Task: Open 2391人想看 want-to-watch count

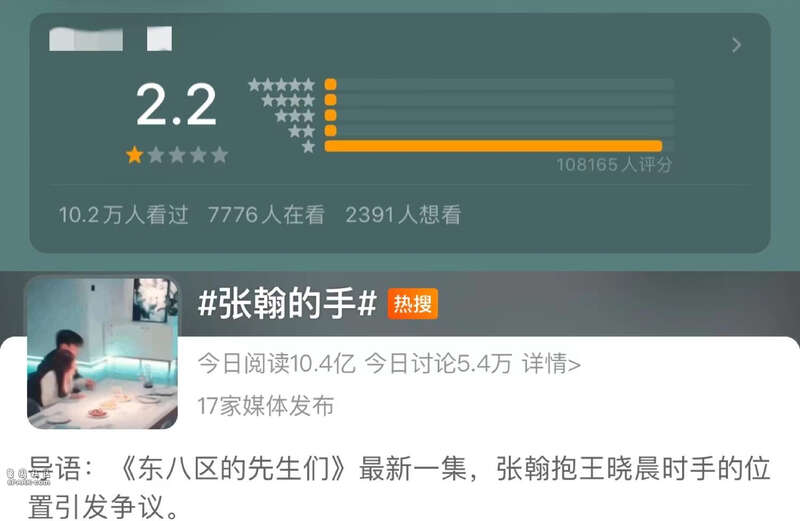Action: tap(403, 215)
